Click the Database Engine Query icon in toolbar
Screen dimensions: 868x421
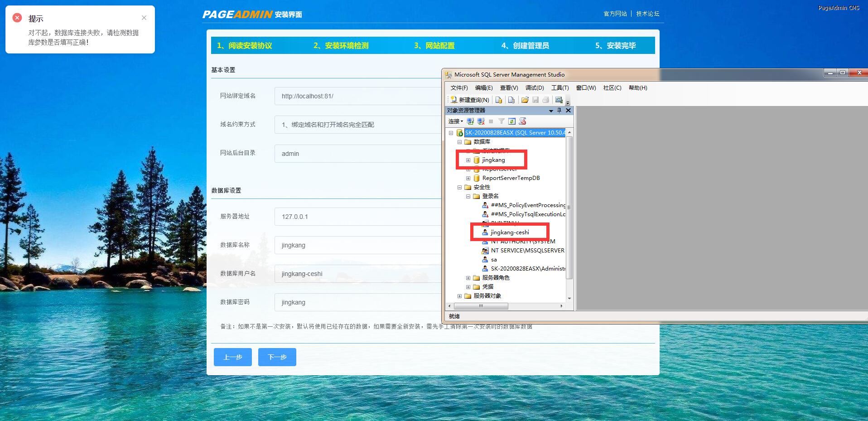click(x=499, y=100)
